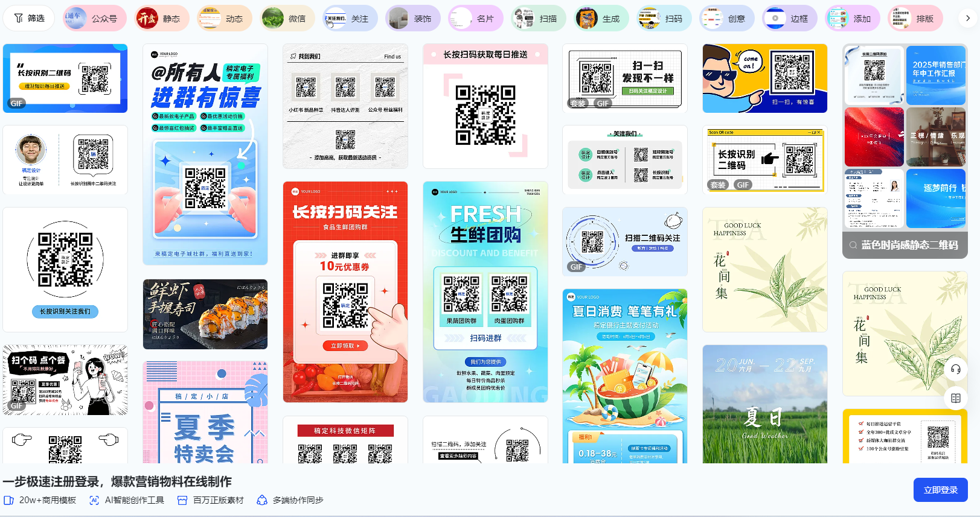This screenshot has height=517, width=980.
Task: Open 进群有惊喜 poster template
Action: 205,154
